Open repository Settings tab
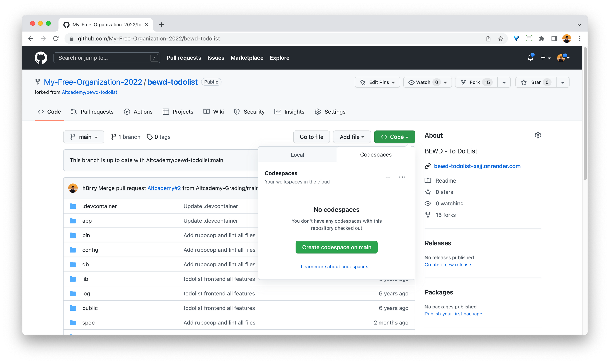The width and height of the screenshot is (610, 364). pos(330,112)
